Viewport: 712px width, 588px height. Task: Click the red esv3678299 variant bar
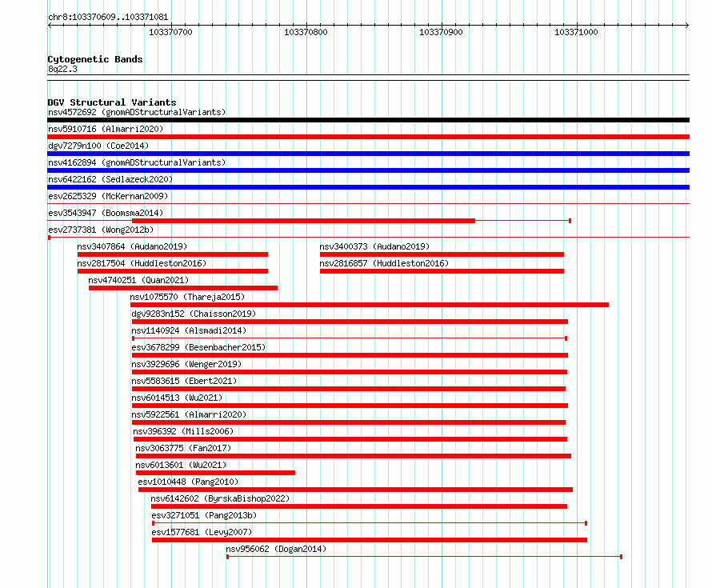click(x=350, y=355)
